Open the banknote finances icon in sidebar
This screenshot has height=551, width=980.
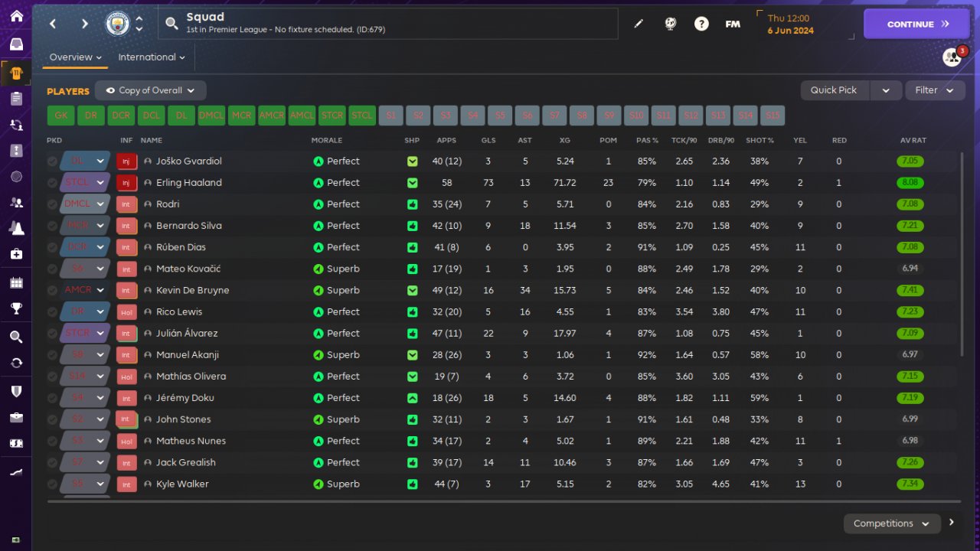tap(16, 444)
